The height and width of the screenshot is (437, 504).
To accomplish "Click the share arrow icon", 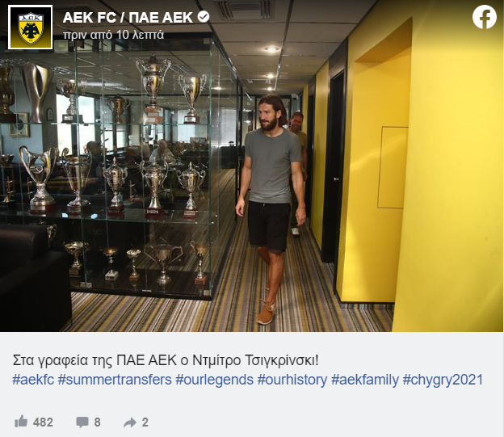I will [x=130, y=422].
